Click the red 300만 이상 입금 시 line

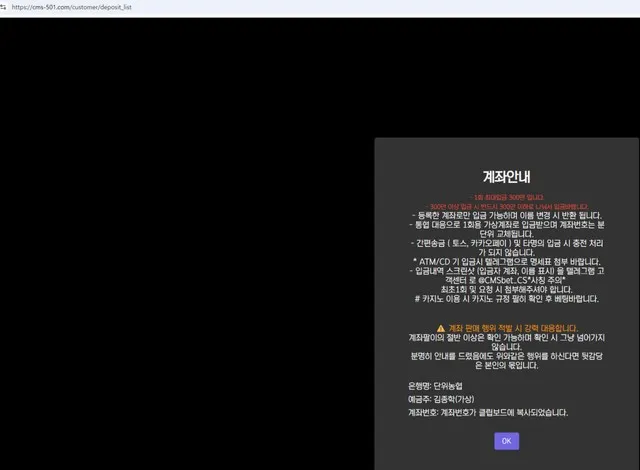(507, 206)
